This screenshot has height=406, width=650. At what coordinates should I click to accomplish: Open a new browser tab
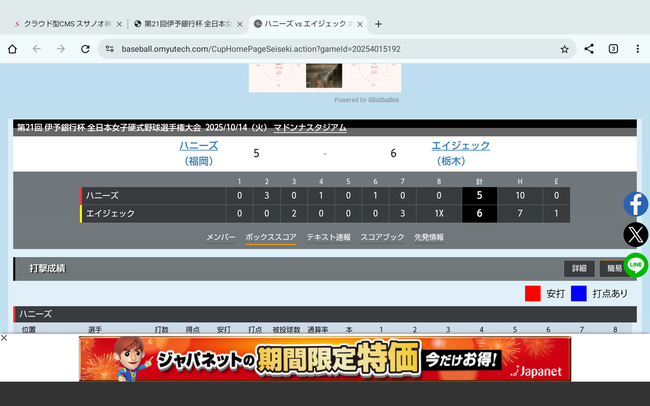pyautogui.click(x=378, y=23)
